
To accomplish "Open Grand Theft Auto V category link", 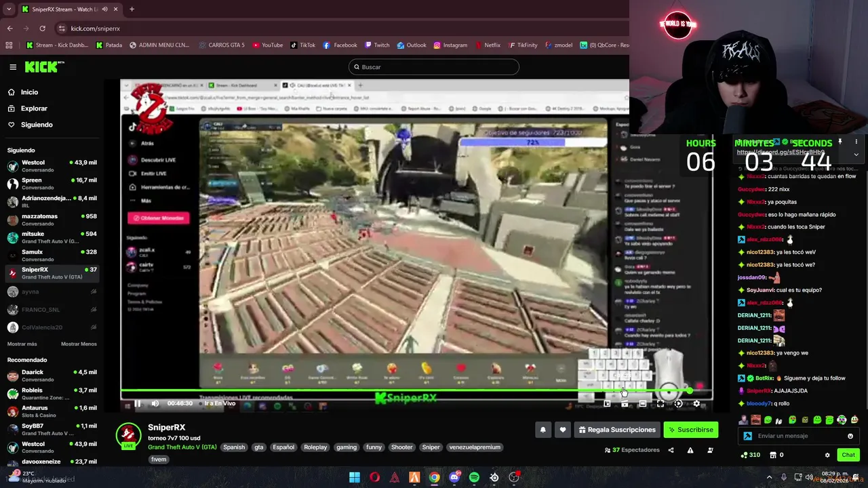I will (182, 447).
